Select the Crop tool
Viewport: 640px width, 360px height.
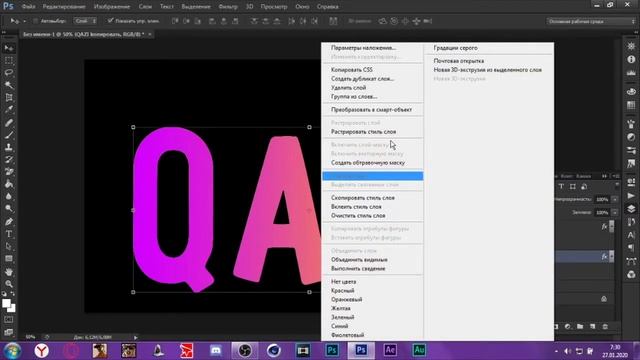pyautogui.click(x=9, y=97)
